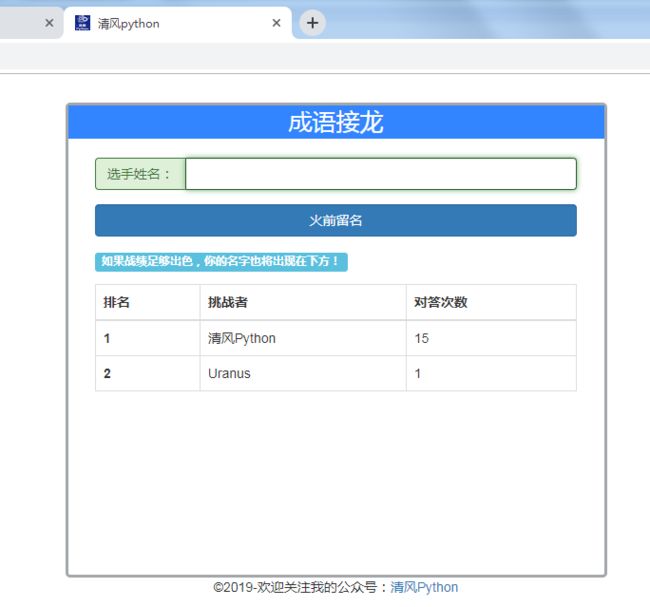Close the 清风python tab
This screenshot has width=650, height=607.
(276, 23)
